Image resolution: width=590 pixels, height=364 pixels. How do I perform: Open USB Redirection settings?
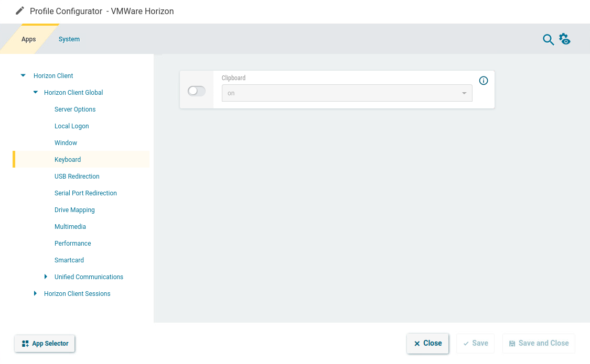tap(77, 176)
